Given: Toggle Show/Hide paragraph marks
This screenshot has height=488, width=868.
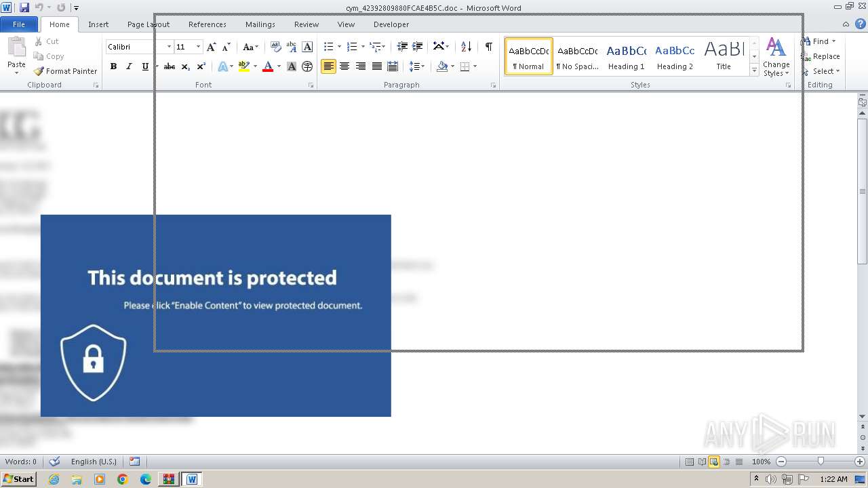Looking at the screenshot, I should 488,47.
